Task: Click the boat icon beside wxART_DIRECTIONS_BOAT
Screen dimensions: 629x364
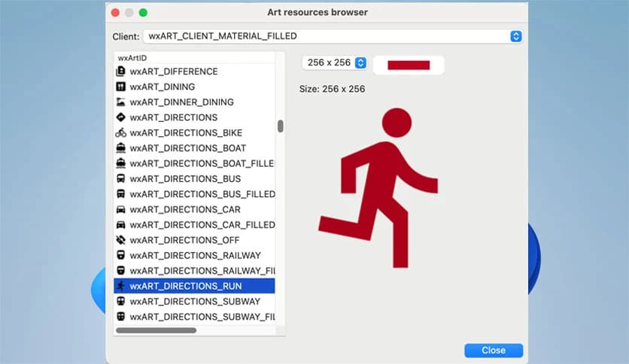Action: pos(120,148)
